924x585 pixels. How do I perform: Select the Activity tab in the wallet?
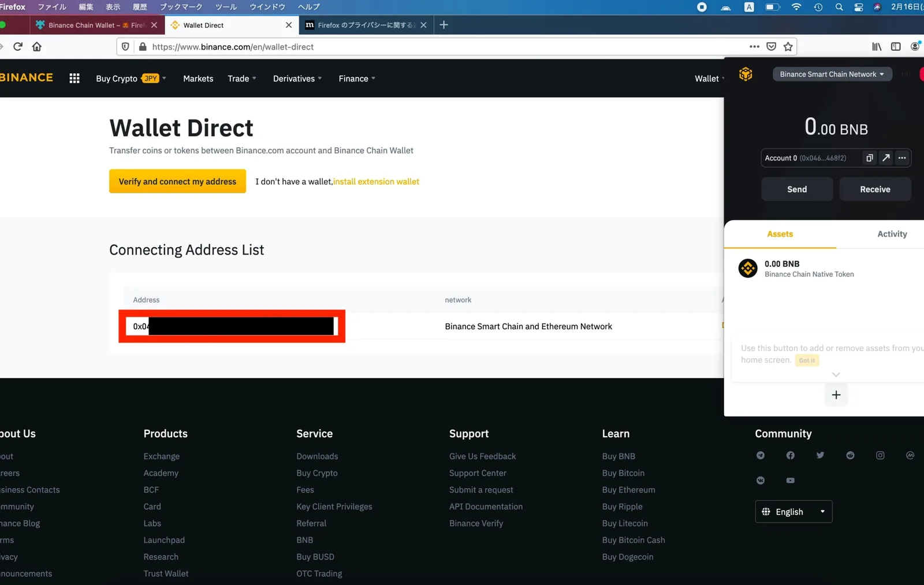click(892, 234)
